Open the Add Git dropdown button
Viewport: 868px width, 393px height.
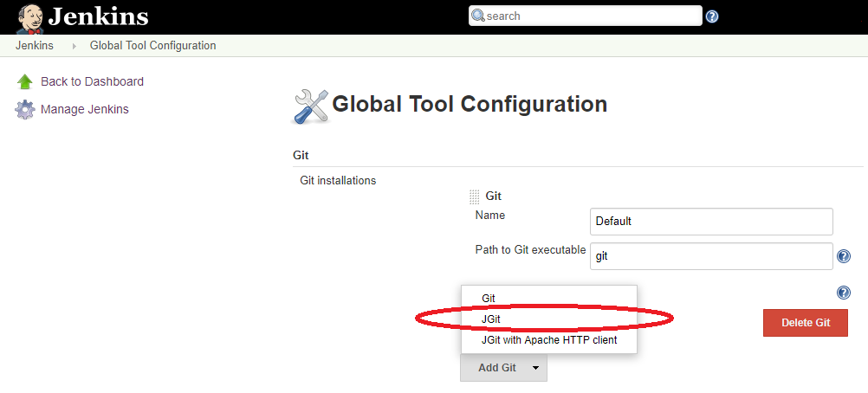[x=503, y=368]
